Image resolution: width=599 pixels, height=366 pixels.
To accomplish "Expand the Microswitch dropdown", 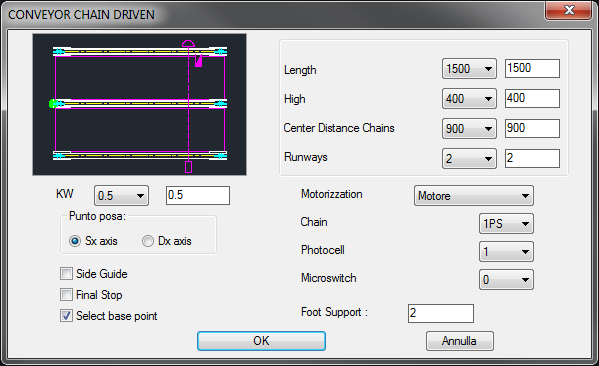I will 506,279.
